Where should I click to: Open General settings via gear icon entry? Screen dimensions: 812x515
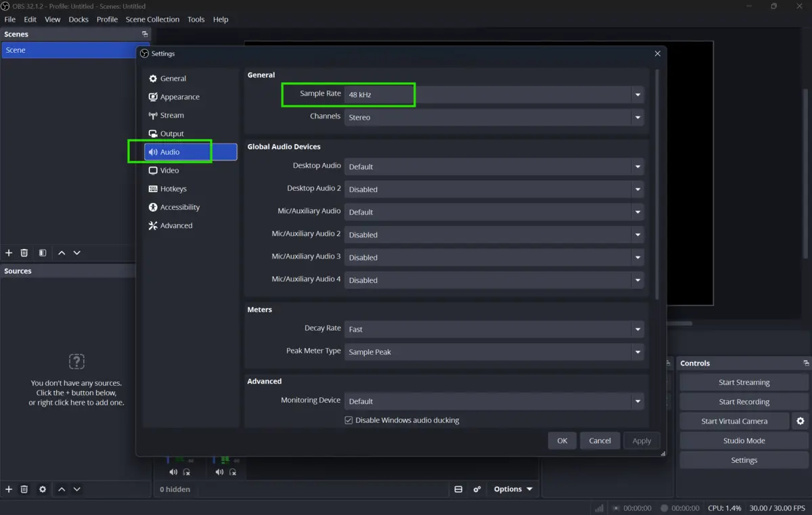191,79
